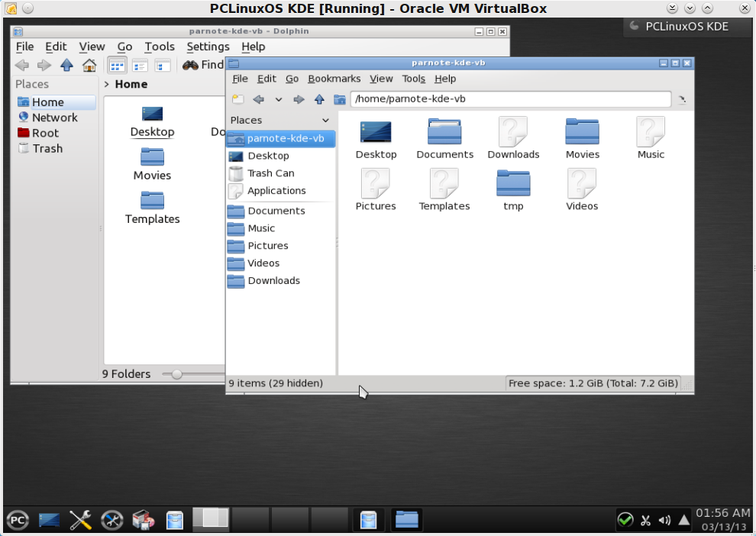Click the Home icon in Dolphin toolbar
The image size is (756, 536).
89,65
